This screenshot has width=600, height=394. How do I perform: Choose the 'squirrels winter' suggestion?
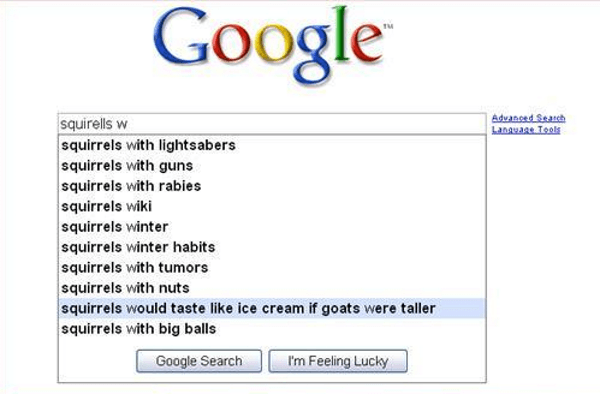pyautogui.click(x=272, y=227)
